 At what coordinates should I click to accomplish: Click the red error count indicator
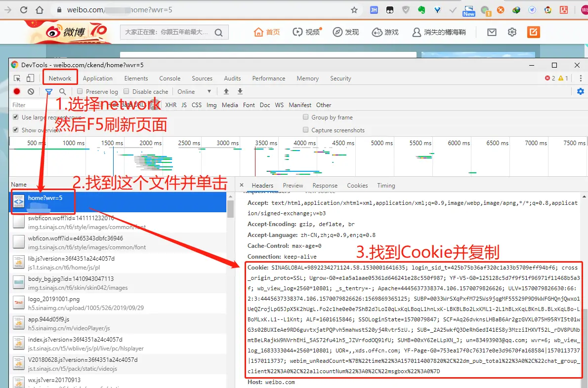[x=550, y=78]
